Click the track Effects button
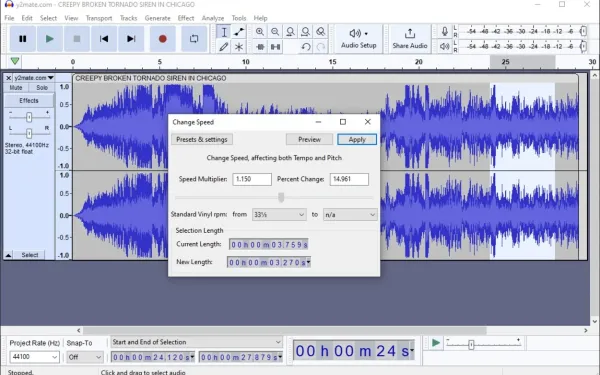The height and width of the screenshot is (375, 600). coord(29,101)
